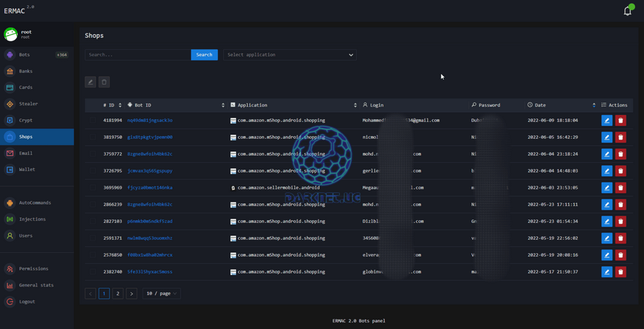Click the Email envelope sidebar icon
644x329 pixels.
click(x=10, y=154)
